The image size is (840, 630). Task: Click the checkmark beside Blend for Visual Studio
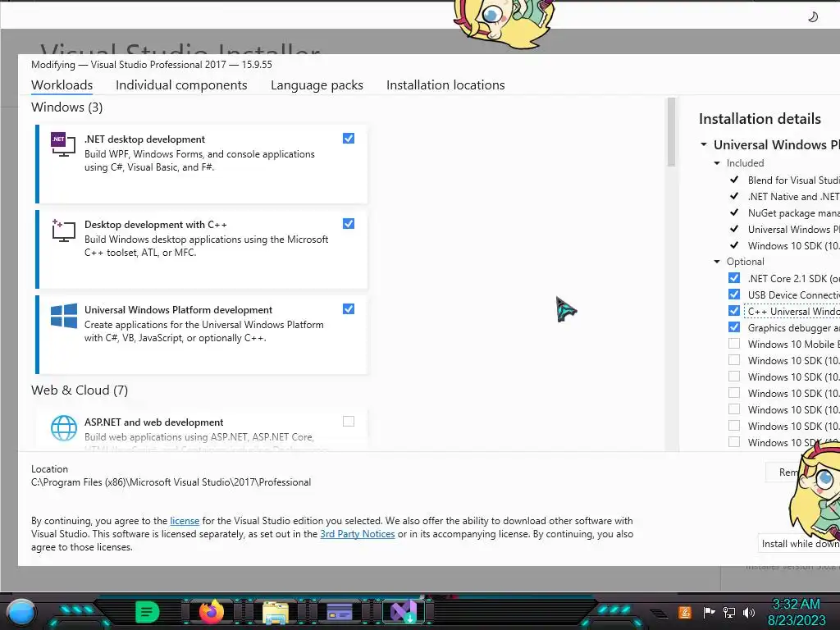click(x=734, y=180)
